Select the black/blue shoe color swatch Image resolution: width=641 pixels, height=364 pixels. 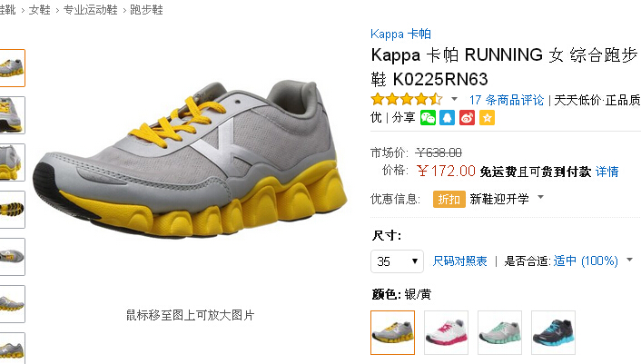coord(553,332)
